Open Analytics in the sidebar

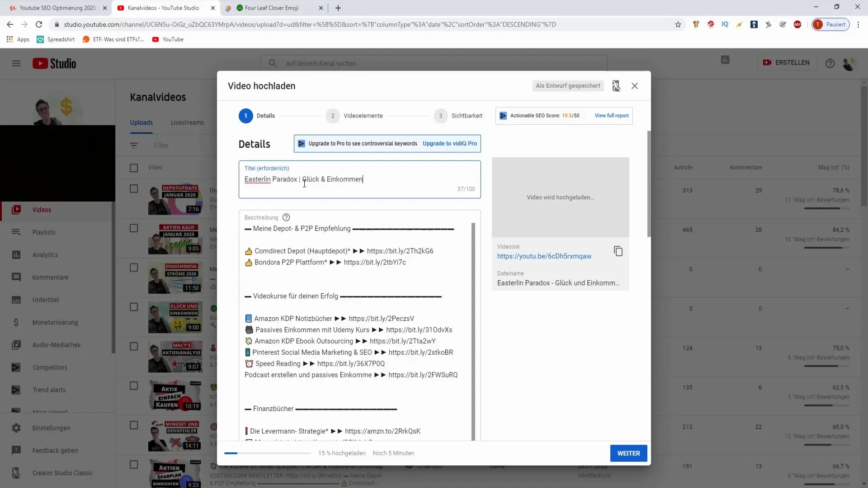(x=45, y=255)
